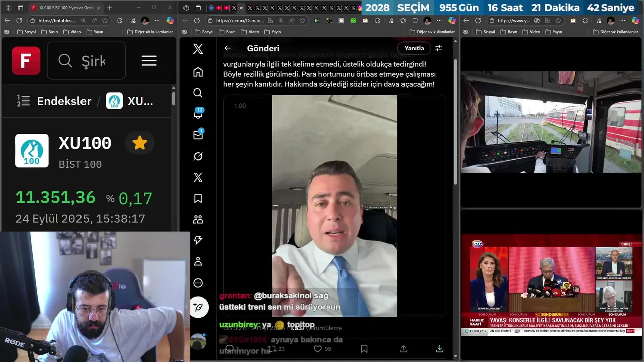Like the post with 99 likes
Screen dimensions: 644x362
coord(322,349)
